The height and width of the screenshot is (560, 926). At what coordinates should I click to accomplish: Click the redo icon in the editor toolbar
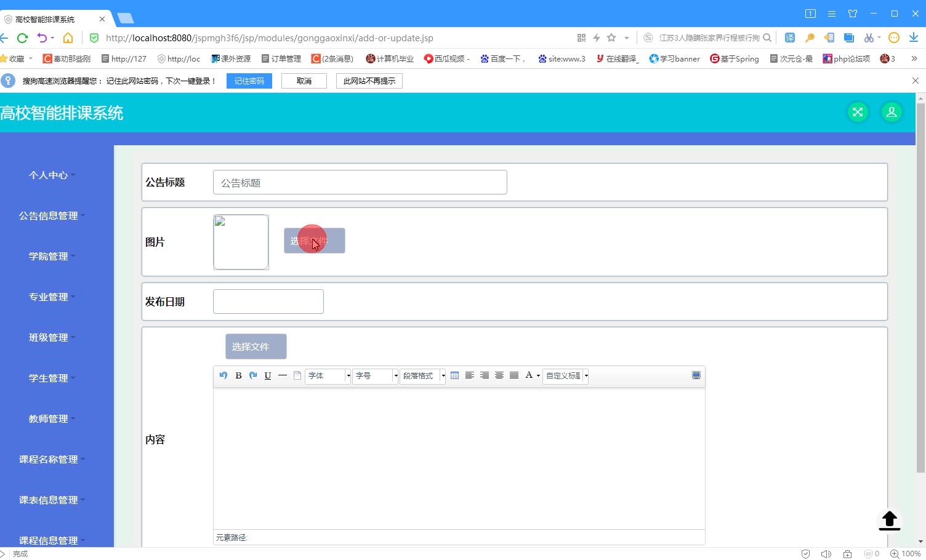coord(253,375)
